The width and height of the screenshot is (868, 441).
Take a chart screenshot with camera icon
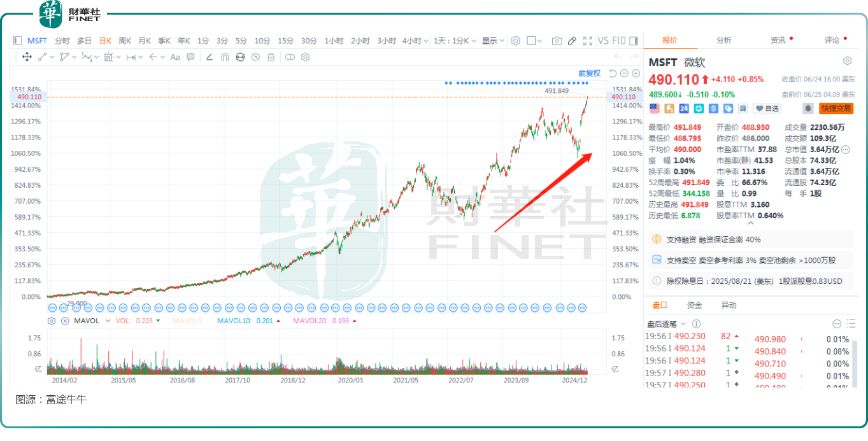point(557,41)
